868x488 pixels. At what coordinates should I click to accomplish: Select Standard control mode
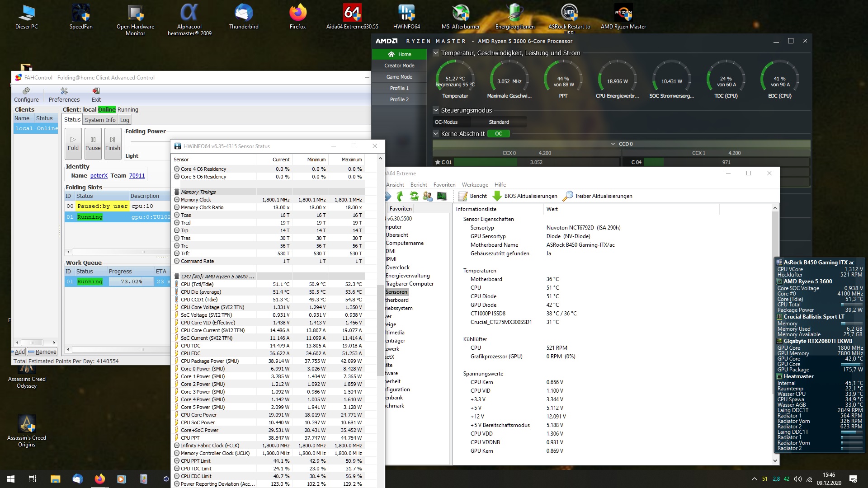(499, 122)
